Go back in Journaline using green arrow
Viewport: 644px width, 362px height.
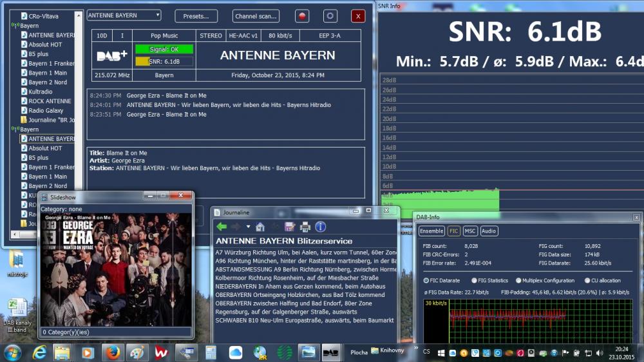click(222, 226)
